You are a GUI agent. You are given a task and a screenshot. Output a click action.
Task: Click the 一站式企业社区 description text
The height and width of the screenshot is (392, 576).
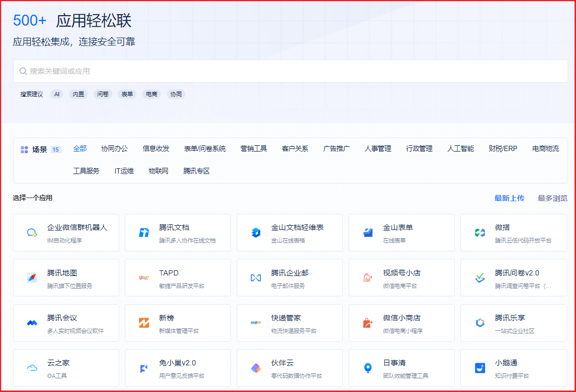515,331
